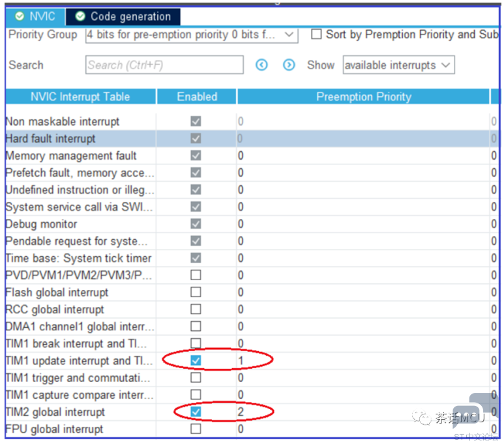The width and height of the screenshot is (504, 447).
Task: Go to next search result arrow
Action: [289, 65]
